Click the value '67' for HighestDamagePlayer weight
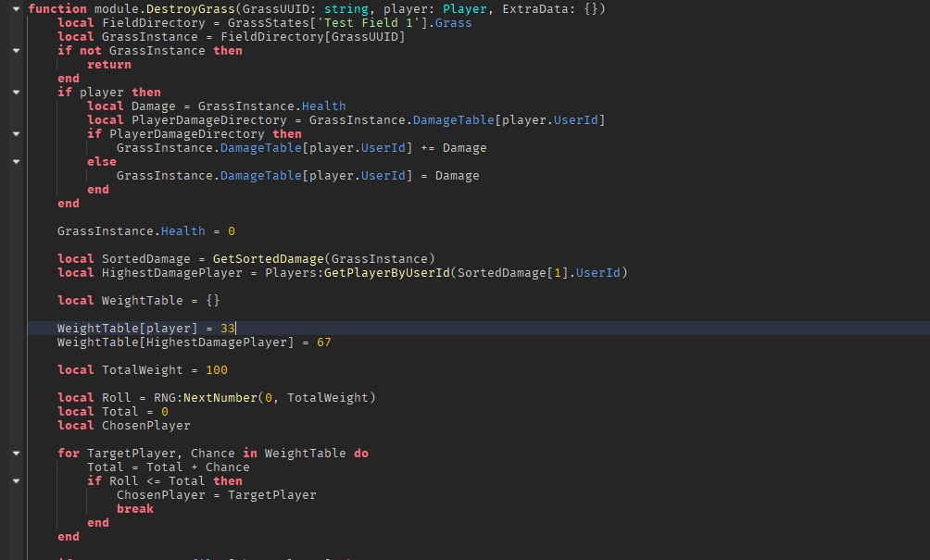Image resolution: width=930 pixels, height=560 pixels. click(x=324, y=342)
